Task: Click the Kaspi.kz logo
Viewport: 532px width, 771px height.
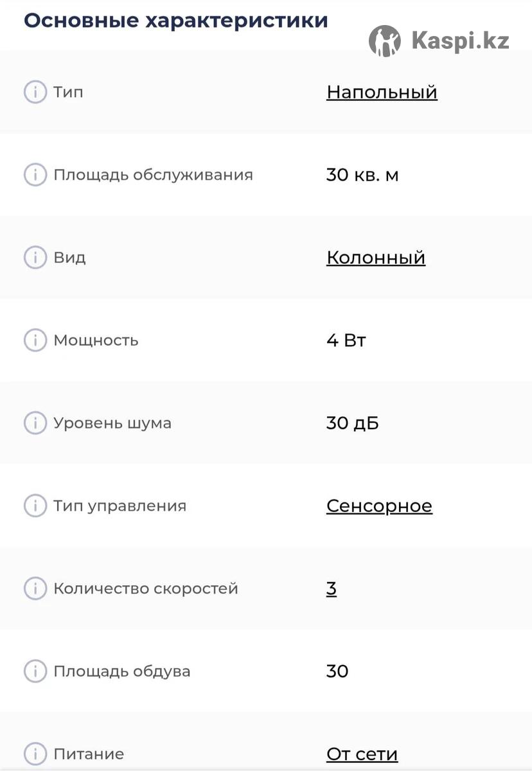Action: click(x=439, y=40)
